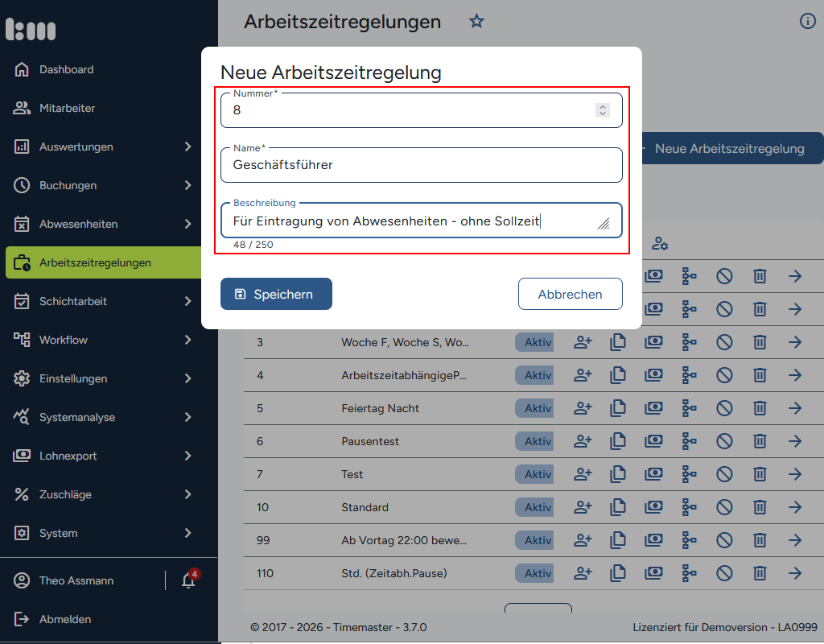Expand the Buchungen menu chevron
Viewport: 824px width, 644px height.
click(x=188, y=185)
